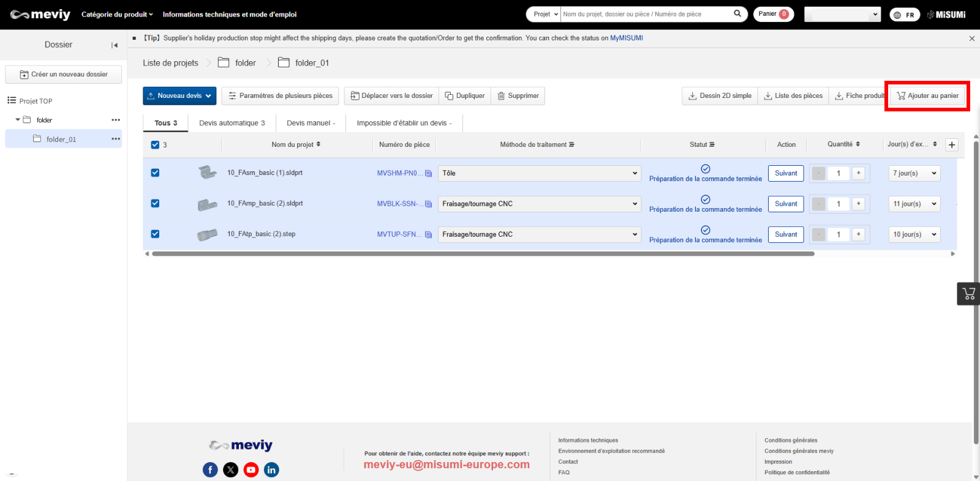
Task: Open options menu for folder_01
Action: pyautogui.click(x=116, y=139)
